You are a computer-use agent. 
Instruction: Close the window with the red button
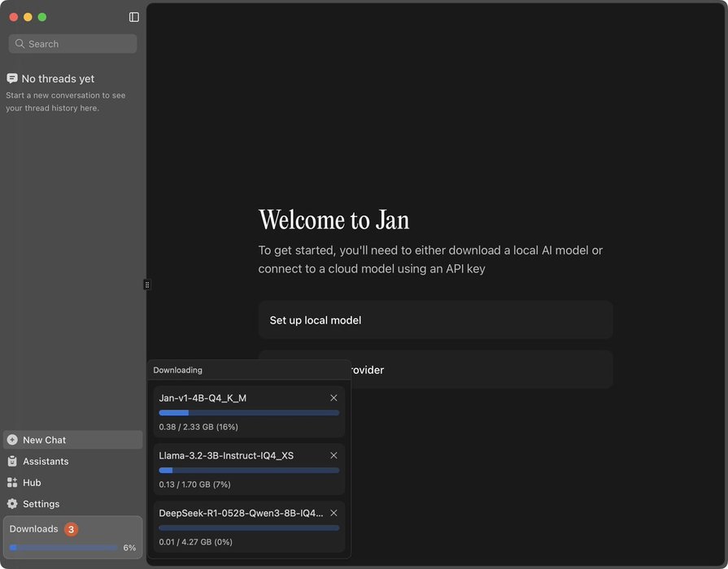[x=14, y=17]
